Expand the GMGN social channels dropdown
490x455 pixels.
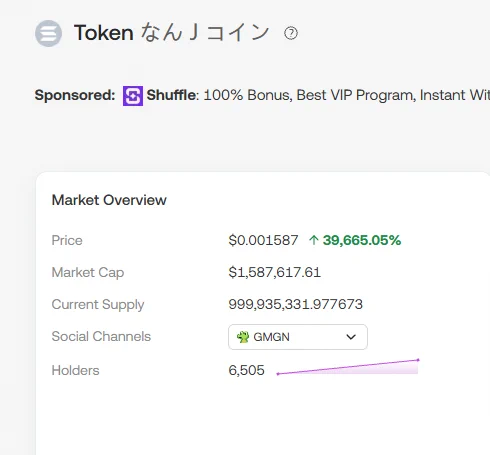click(x=298, y=337)
